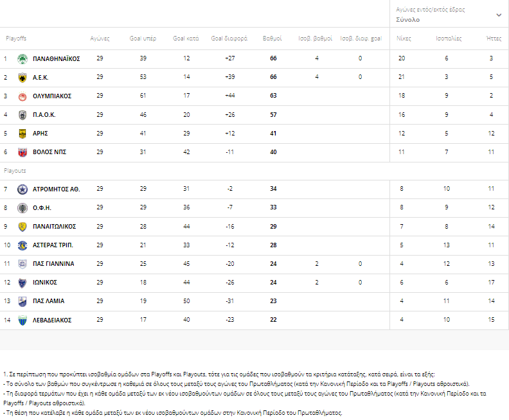Click the Α.Ε.Κ. club logo
509x420 pixels.
(22, 78)
